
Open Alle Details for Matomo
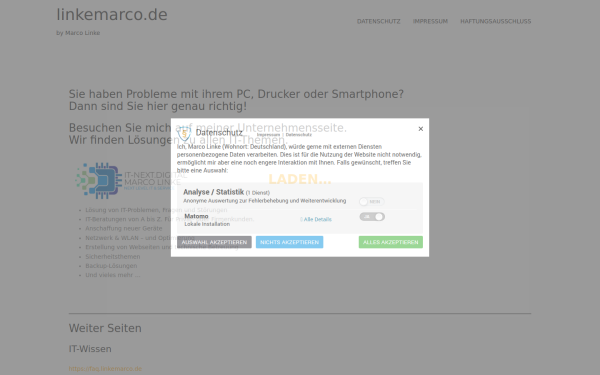[x=316, y=219]
